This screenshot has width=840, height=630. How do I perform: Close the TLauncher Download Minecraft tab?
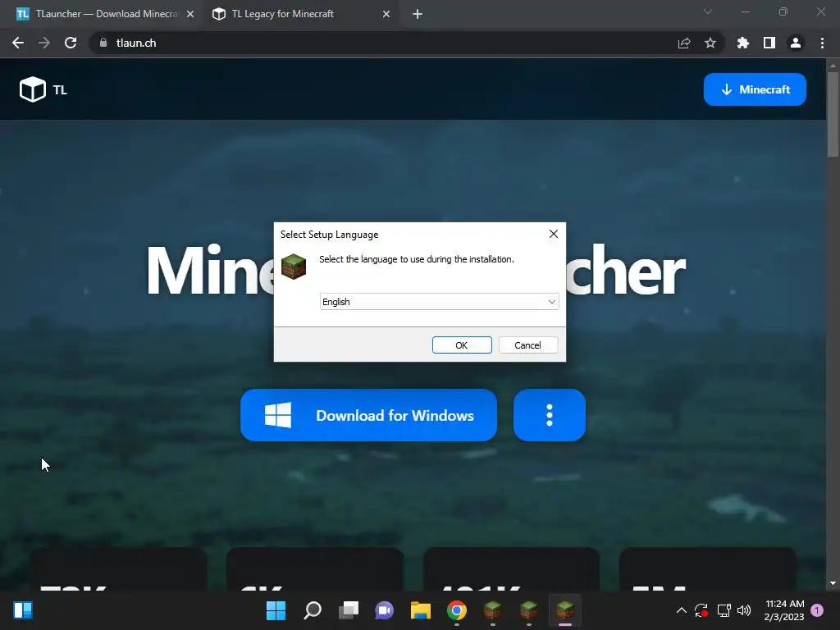click(x=190, y=15)
